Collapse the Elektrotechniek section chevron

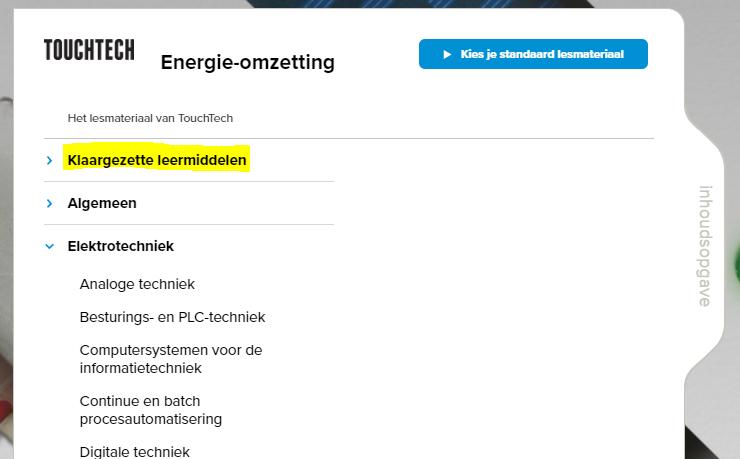(50, 246)
